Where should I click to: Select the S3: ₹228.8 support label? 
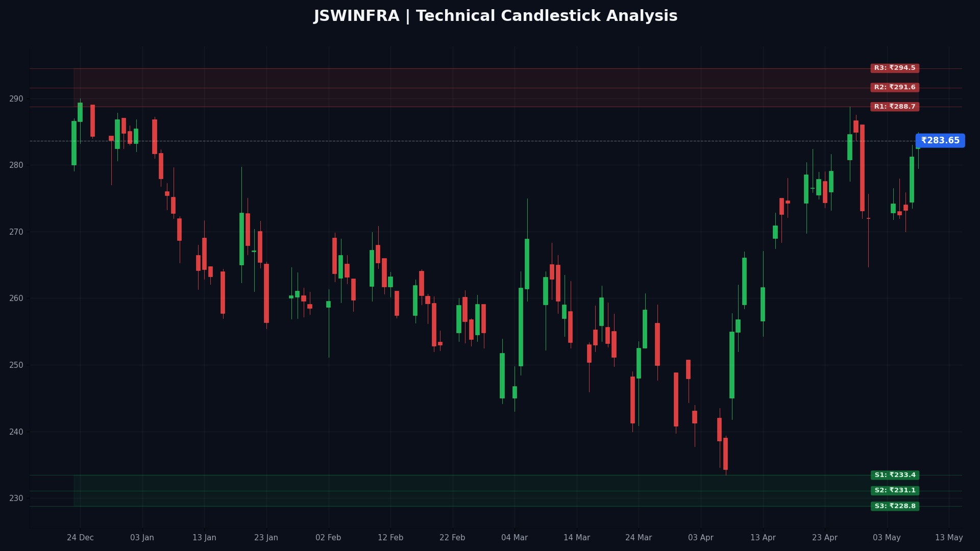click(x=895, y=506)
